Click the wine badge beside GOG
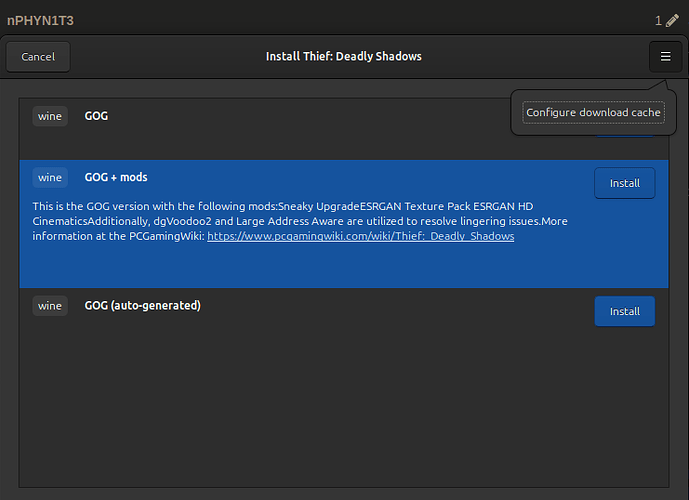This screenshot has height=500, width=689. click(50, 116)
